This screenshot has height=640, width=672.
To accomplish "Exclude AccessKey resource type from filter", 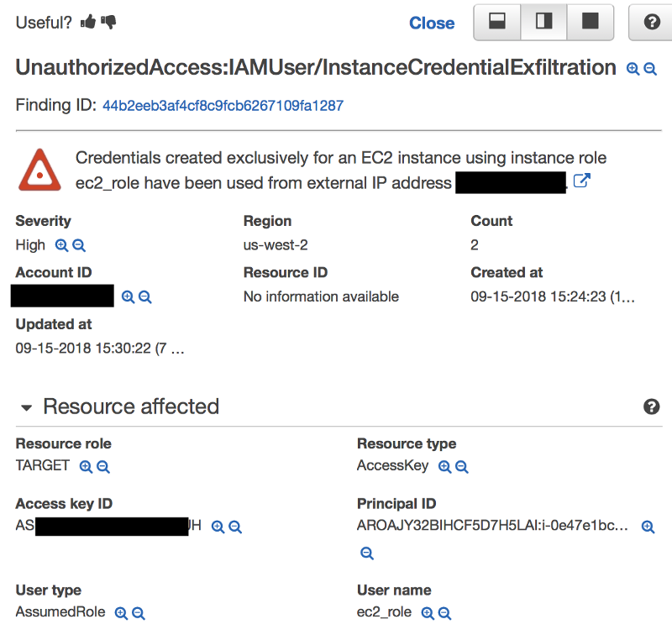I will [x=461, y=466].
